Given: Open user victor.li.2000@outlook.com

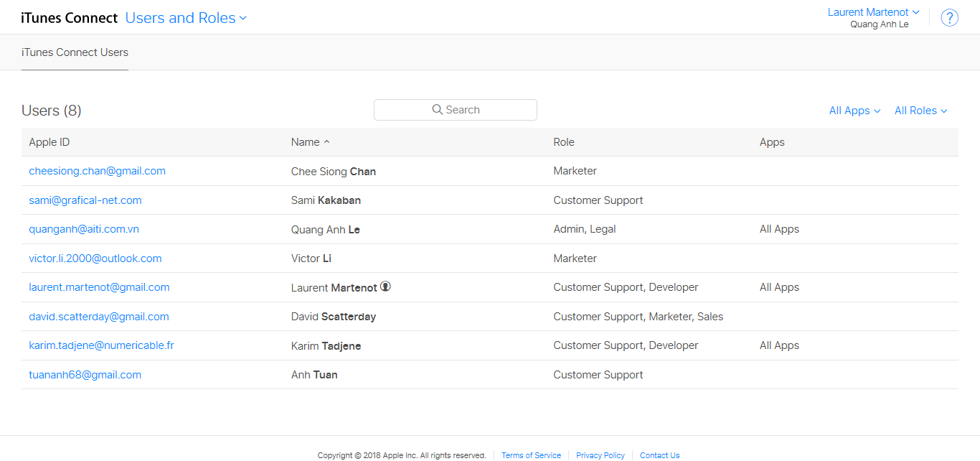Looking at the screenshot, I should [x=95, y=259].
